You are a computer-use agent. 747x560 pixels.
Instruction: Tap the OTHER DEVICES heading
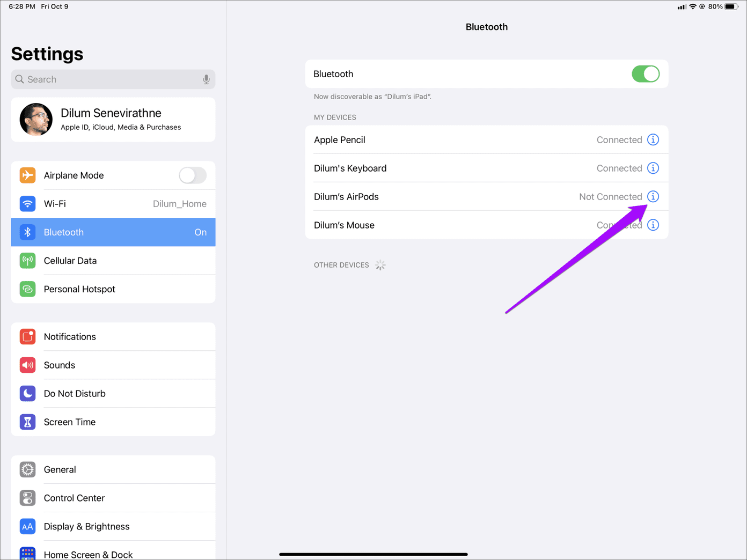pos(341,265)
